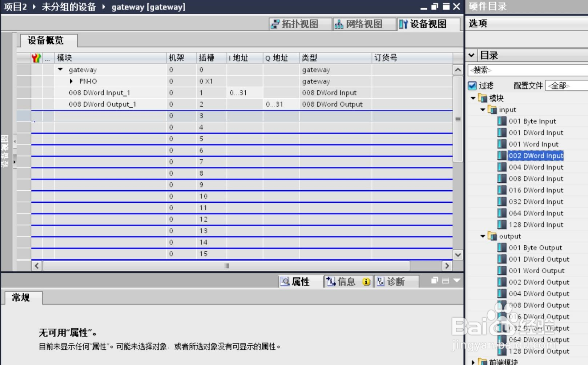Click the 001 Word Output module icon

[x=502, y=271]
